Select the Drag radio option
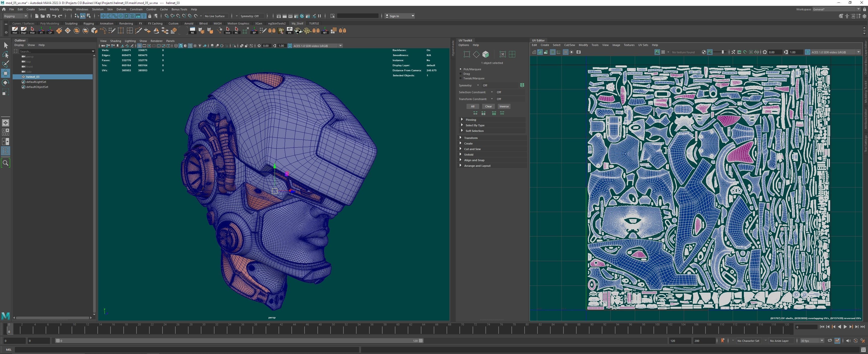The height and width of the screenshot is (354, 868). tap(460, 74)
